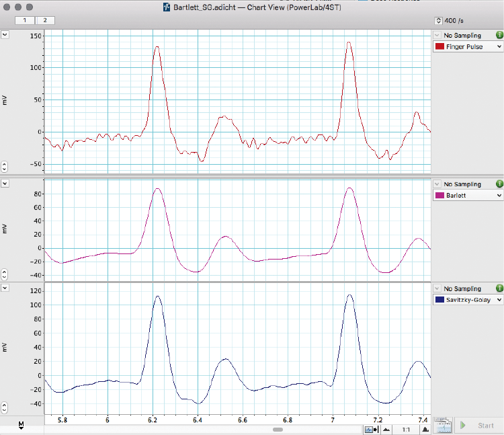Switch to split view 1 tab
Viewport: 504px width, 435px height.
pos(25,21)
